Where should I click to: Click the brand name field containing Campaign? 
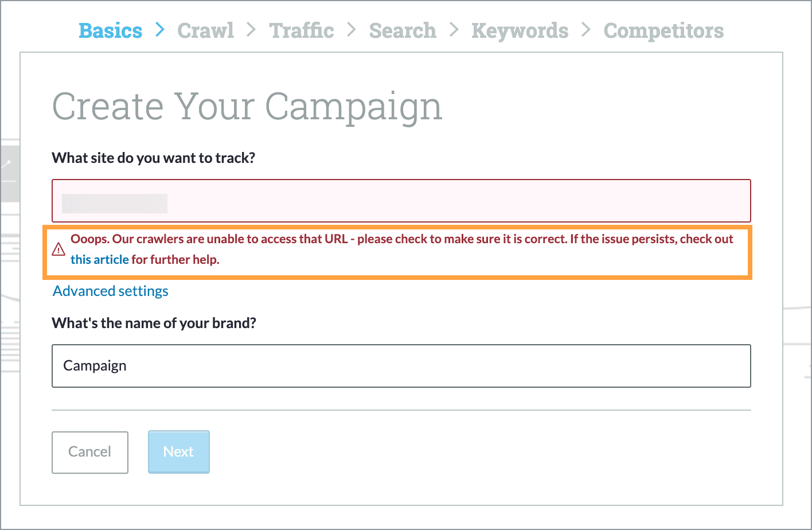point(401,365)
